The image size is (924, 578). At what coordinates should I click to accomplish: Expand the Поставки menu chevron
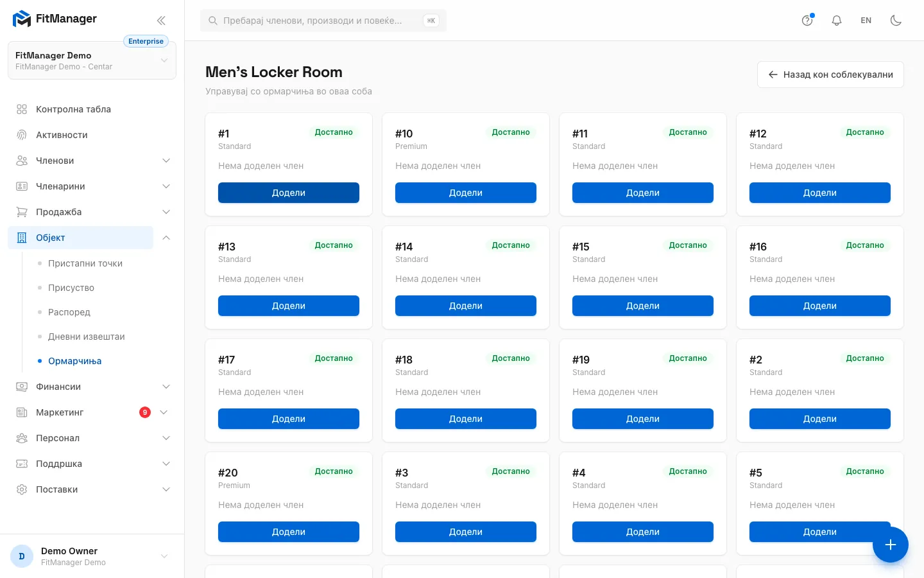(166, 489)
